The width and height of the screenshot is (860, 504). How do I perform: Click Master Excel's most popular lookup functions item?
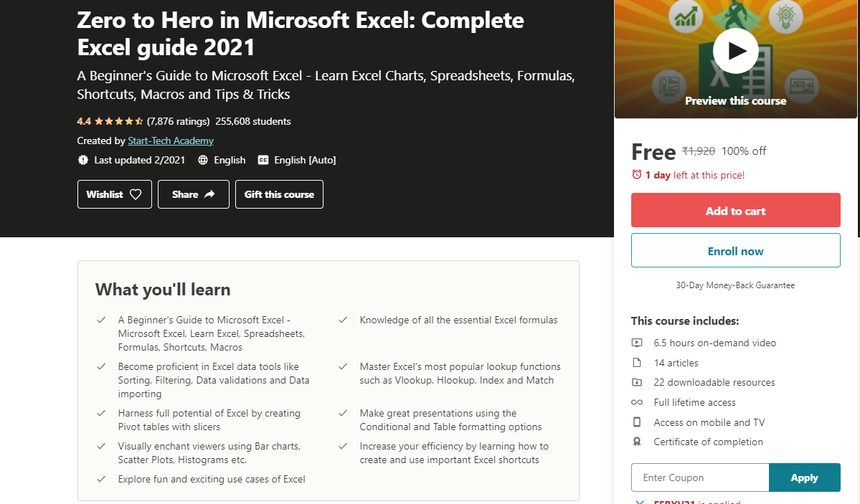[460, 374]
